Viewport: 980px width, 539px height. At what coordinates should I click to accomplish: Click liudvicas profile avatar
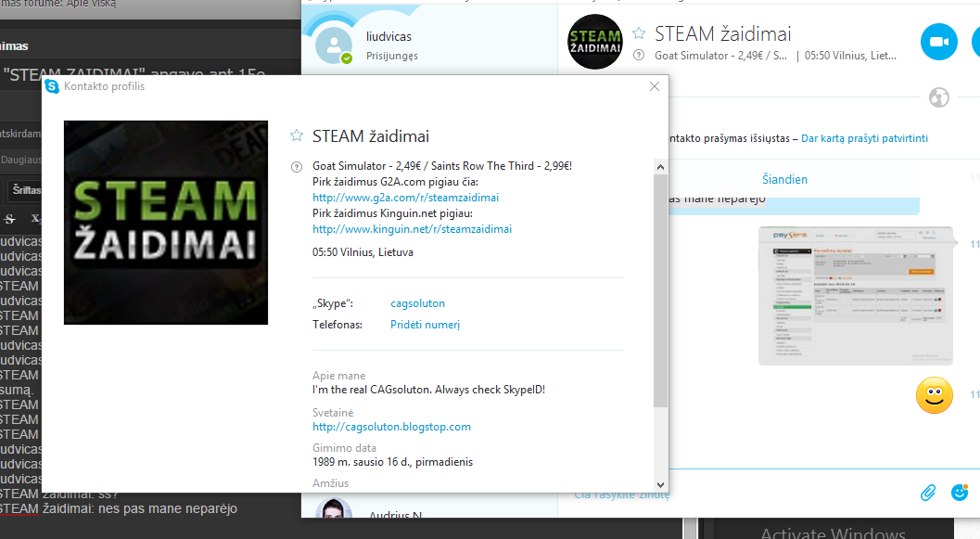click(334, 45)
